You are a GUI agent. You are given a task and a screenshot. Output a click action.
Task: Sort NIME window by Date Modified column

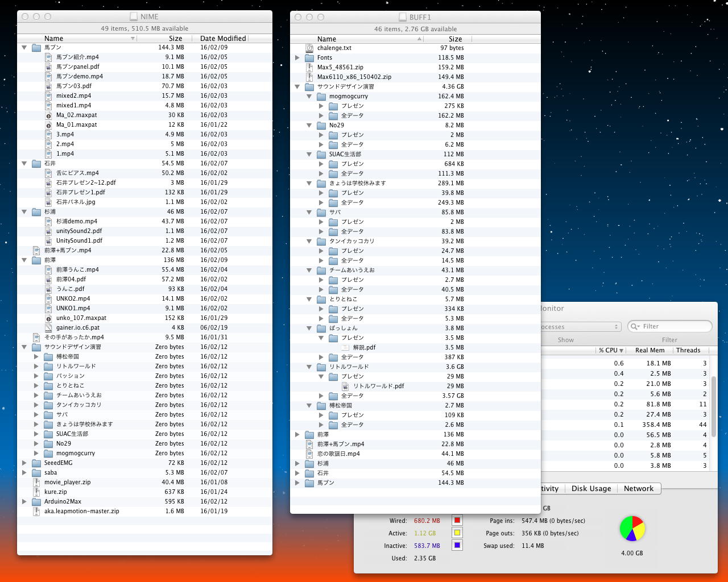point(223,38)
